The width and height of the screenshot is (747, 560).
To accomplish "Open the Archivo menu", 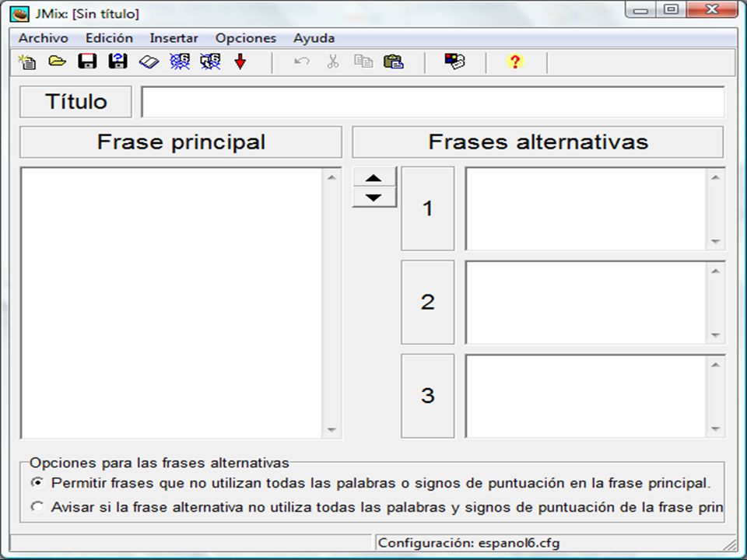I will click(x=44, y=38).
